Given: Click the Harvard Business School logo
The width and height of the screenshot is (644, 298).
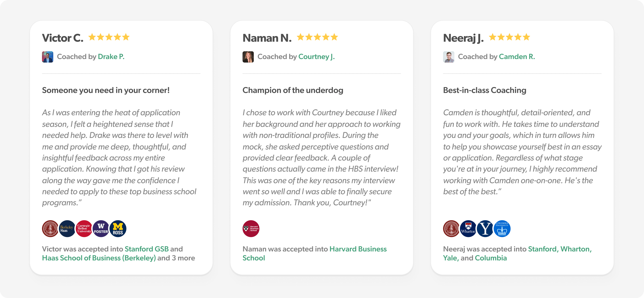Looking at the screenshot, I should 251,228.
